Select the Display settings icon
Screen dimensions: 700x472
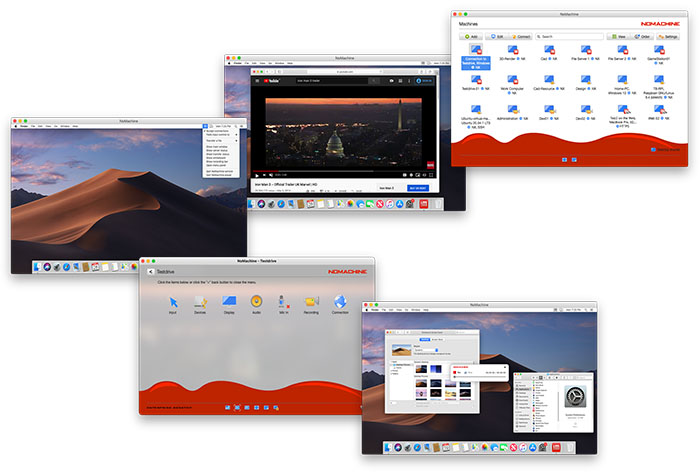pyautogui.click(x=228, y=301)
